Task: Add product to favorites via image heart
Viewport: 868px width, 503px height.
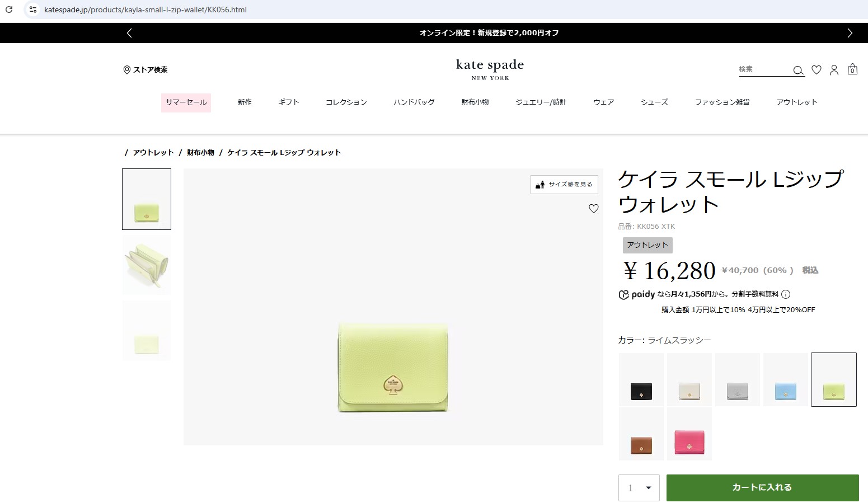Action: coord(594,209)
